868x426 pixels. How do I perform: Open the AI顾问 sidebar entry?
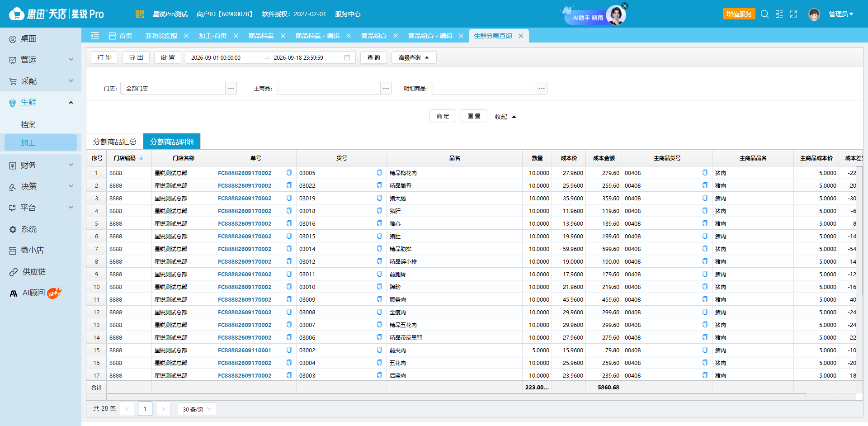point(41,293)
